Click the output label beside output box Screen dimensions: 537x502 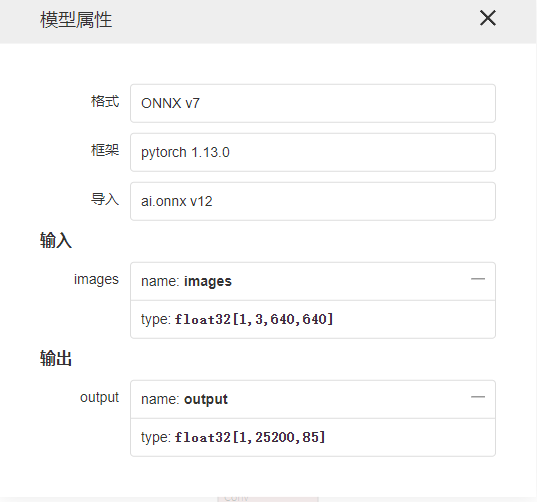(x=99, y=398)
